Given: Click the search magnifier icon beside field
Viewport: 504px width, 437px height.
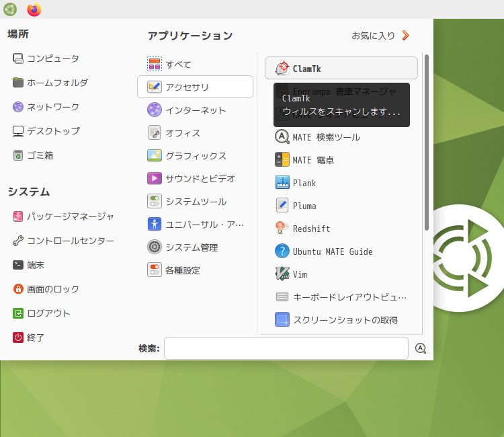Looking at the screenshot, I should (x=421, y=348).
